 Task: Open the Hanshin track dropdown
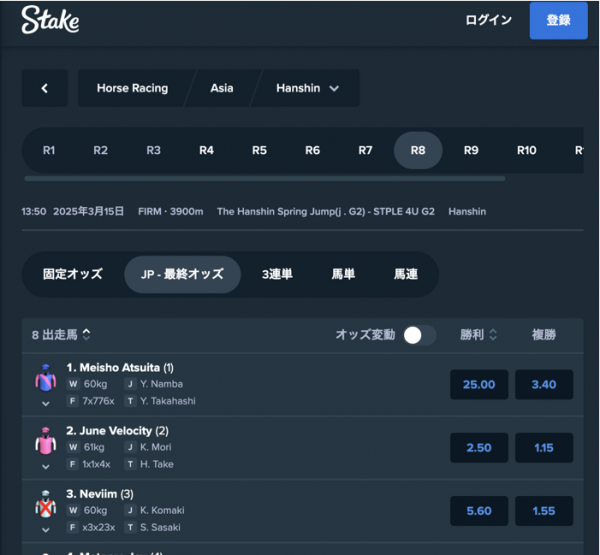(x=307, y=88)
